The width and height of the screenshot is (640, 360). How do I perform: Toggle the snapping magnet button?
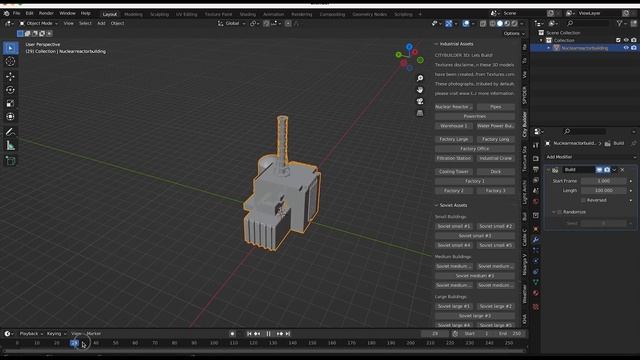pyautogui.click(x=266, y=24)
